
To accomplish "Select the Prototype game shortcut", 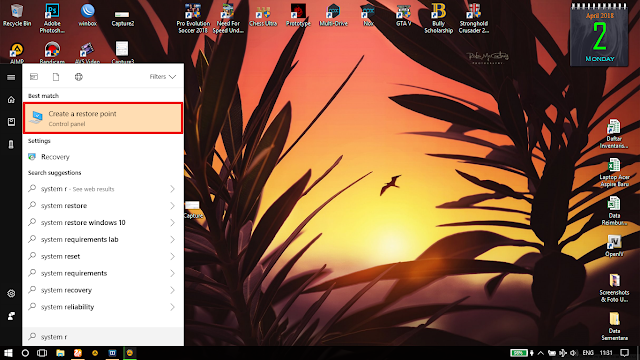I will 298,15.
